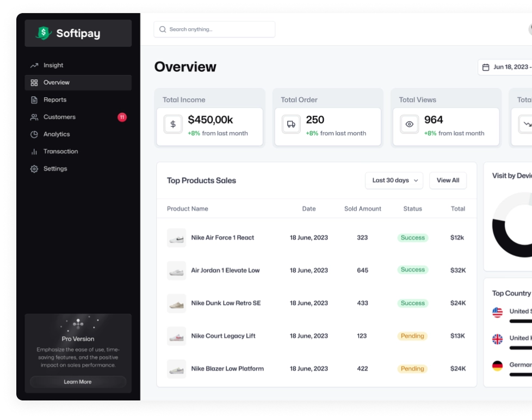This screenshot has width=532, height=420.
Task: Open Analytics in the sidebar
Action: [x=78, y=134]
